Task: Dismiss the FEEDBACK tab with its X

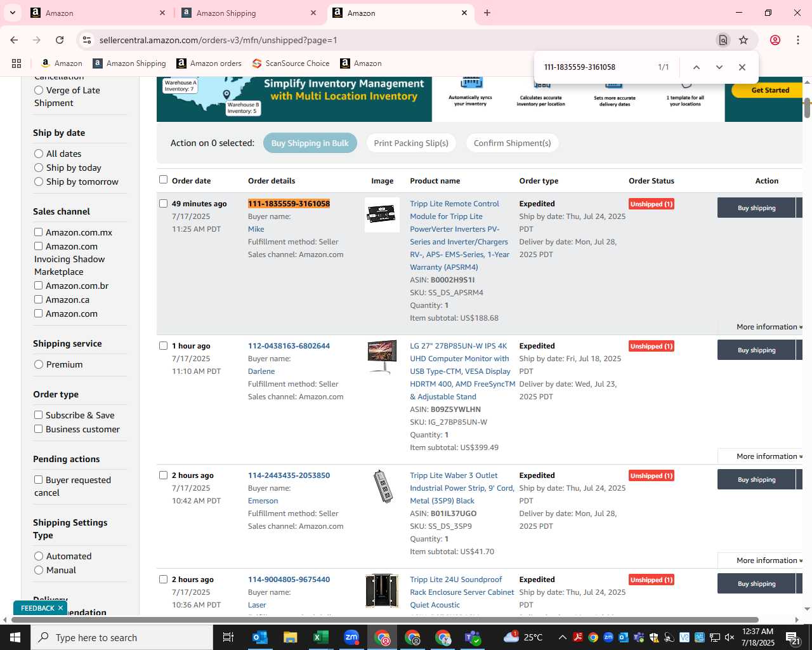Action: click(x=61, y=607)
